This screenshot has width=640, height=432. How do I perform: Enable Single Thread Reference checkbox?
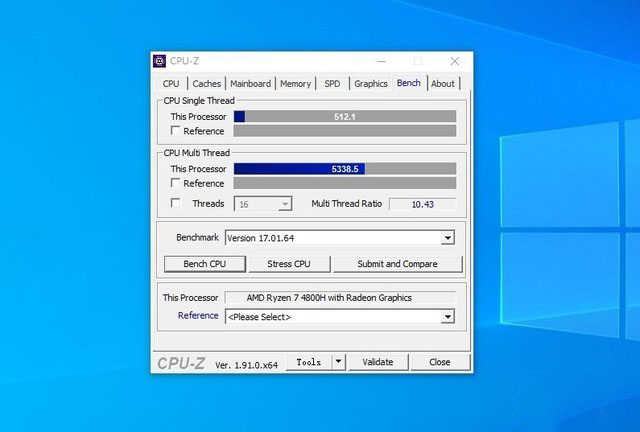(x=176, y=131)
